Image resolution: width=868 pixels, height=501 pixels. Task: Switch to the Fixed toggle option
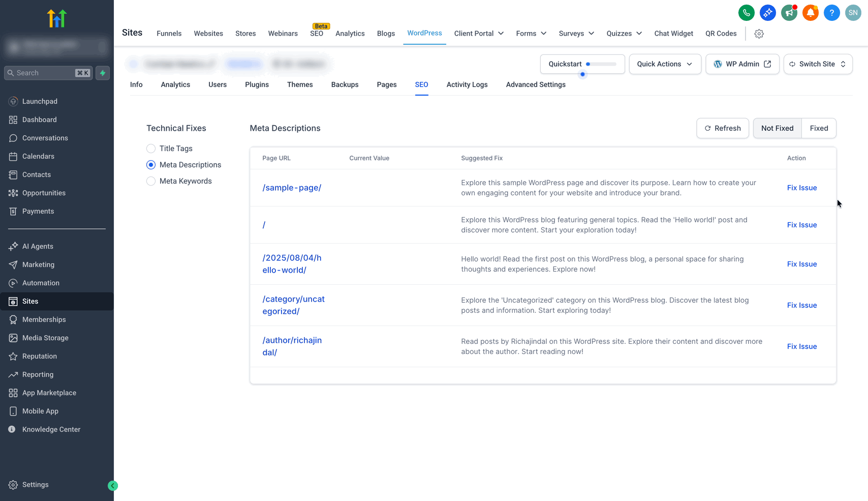[x=819, y=128]
